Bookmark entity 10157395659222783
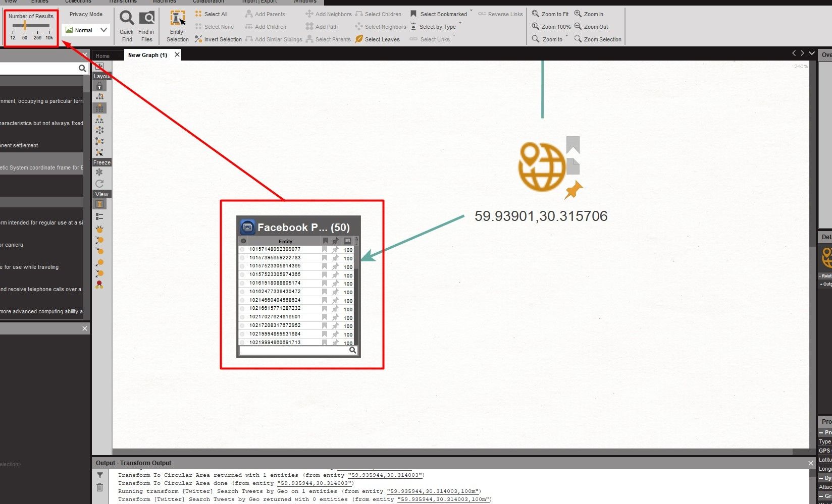The width and height of the screenshot is (832, 504). point(325,258)
